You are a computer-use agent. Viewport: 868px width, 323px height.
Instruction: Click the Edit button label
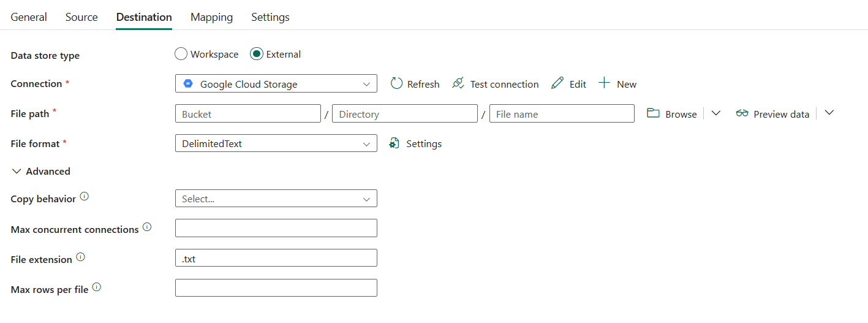click(578, 85)
